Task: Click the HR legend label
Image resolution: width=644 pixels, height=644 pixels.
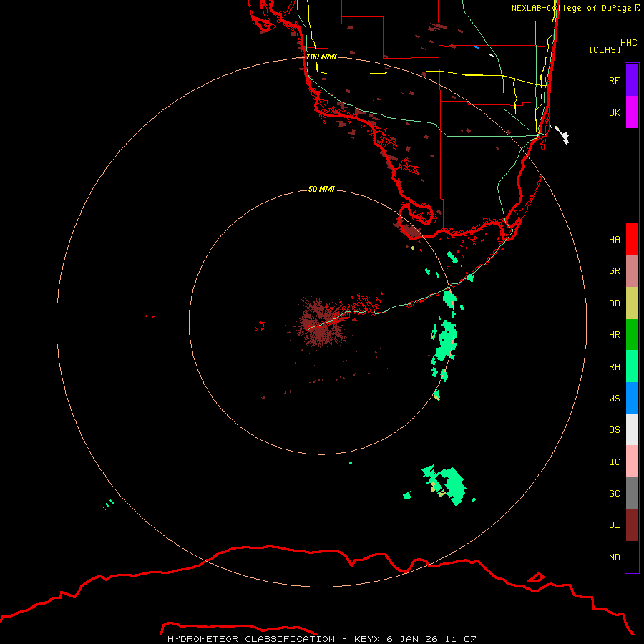Action: [x=614, y=335]
